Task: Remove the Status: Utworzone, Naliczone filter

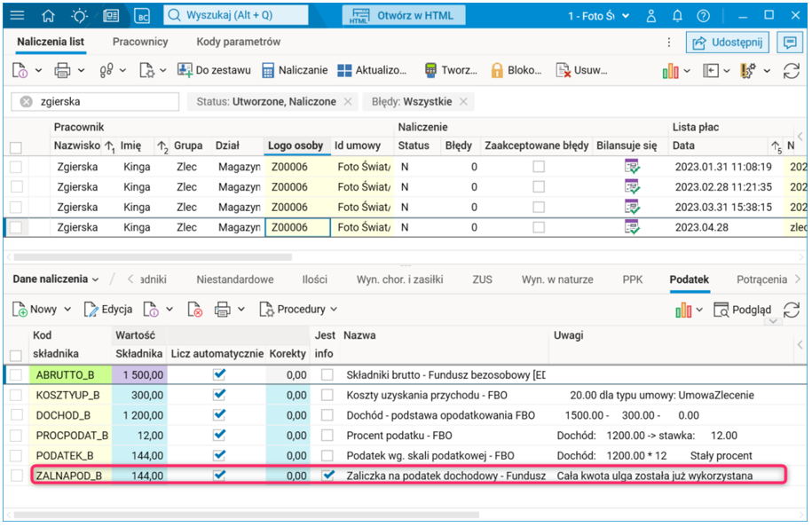Action: tap(348, 102)
